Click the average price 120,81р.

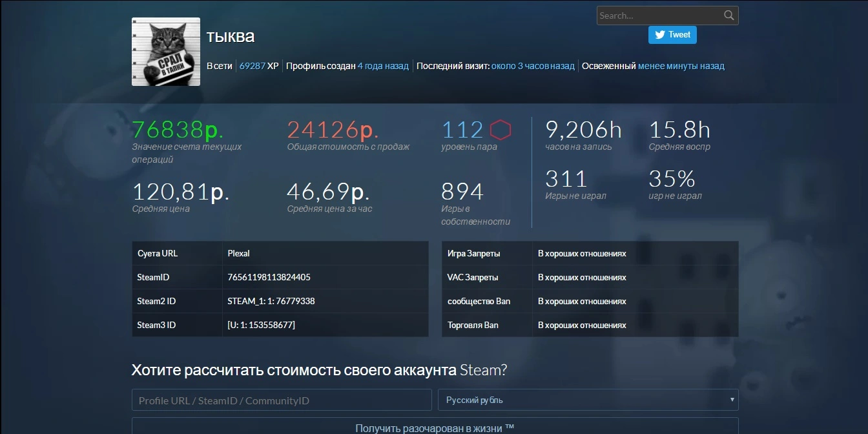181,192
